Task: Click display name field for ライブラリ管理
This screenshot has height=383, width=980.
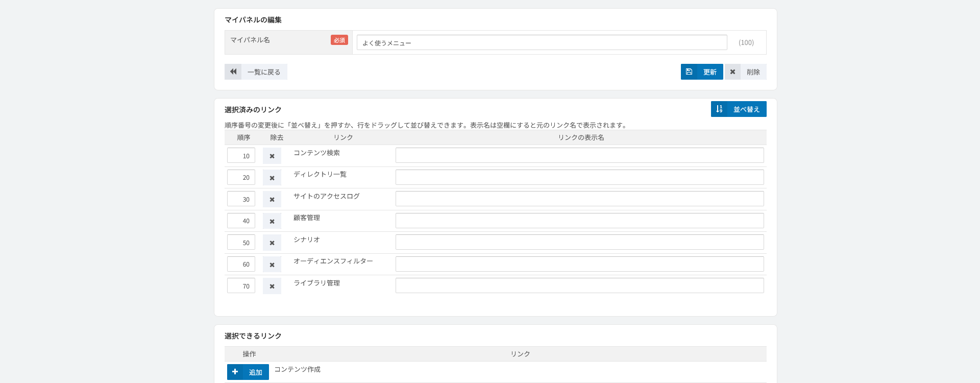Action: tap(580, 285)
